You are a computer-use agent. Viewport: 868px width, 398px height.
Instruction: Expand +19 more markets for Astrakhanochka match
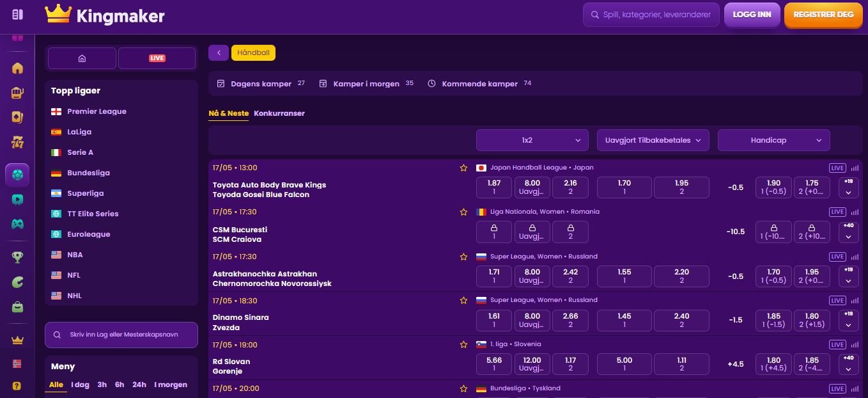coord(848,276)
